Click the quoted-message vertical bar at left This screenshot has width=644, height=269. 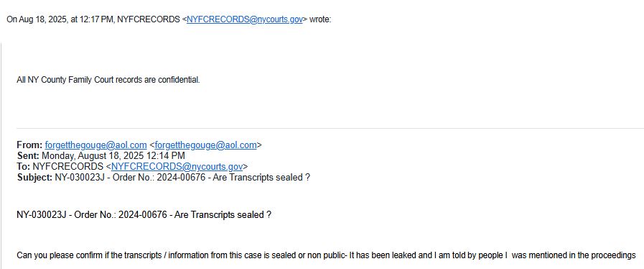tap(1, 155)
